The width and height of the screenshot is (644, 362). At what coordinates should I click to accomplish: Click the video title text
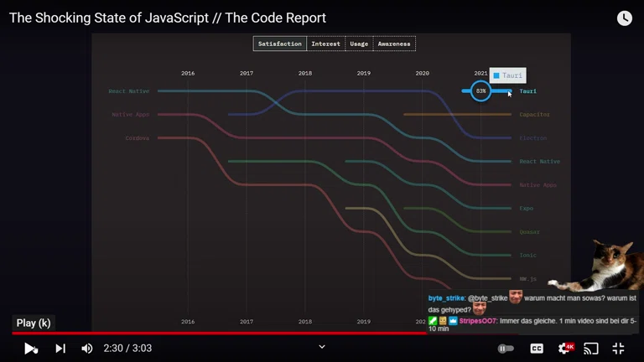[x=168, y=18]
